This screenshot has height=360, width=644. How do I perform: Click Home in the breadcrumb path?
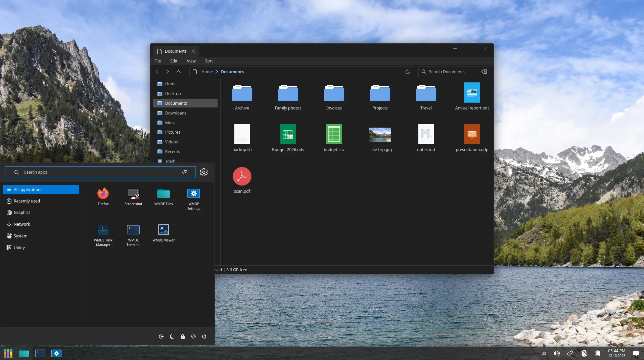[207, 72]
